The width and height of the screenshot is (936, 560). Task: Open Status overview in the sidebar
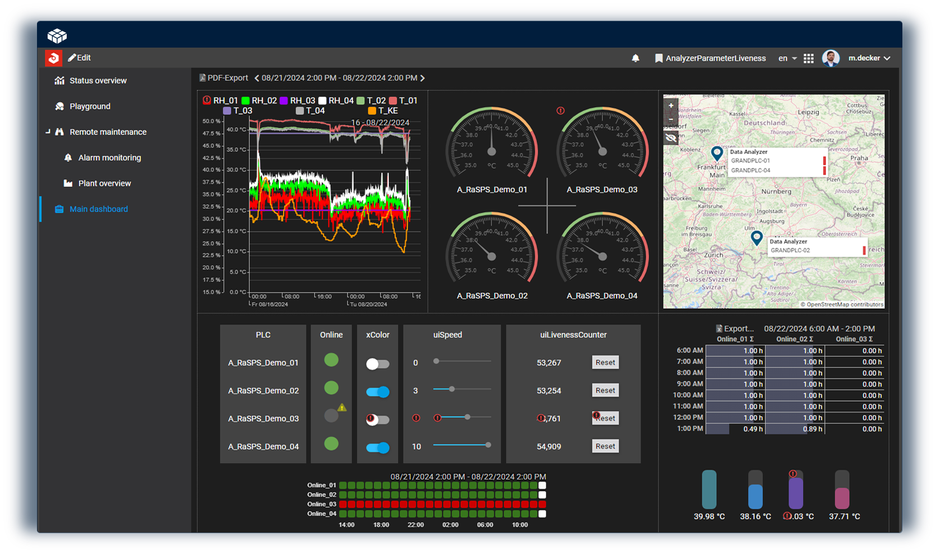pos(98,81)
